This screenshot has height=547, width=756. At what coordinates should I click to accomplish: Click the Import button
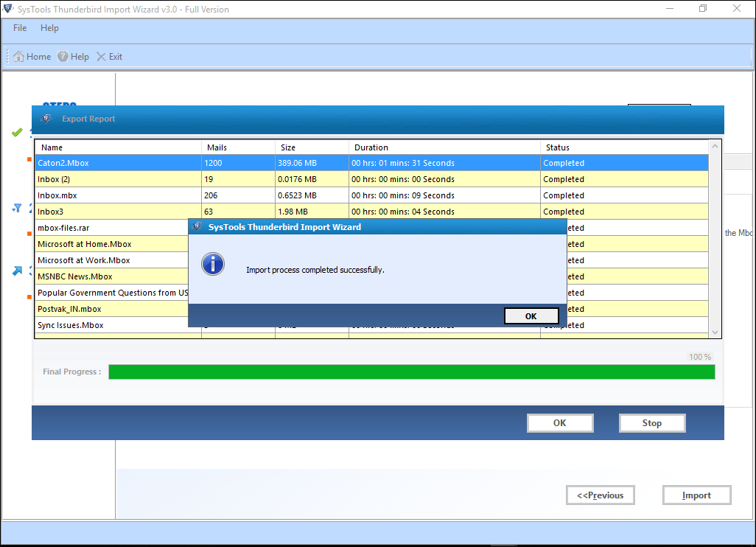[697, 495]
